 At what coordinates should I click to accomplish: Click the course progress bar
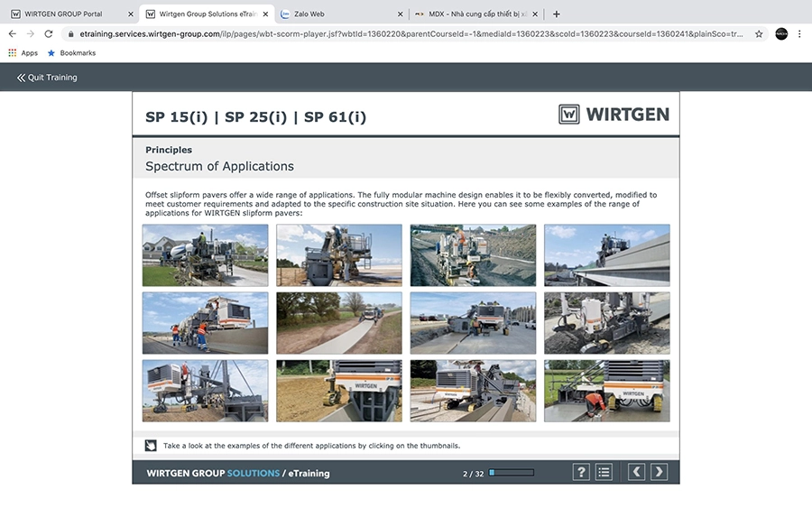pyautogui.click(x=512, y=472)
